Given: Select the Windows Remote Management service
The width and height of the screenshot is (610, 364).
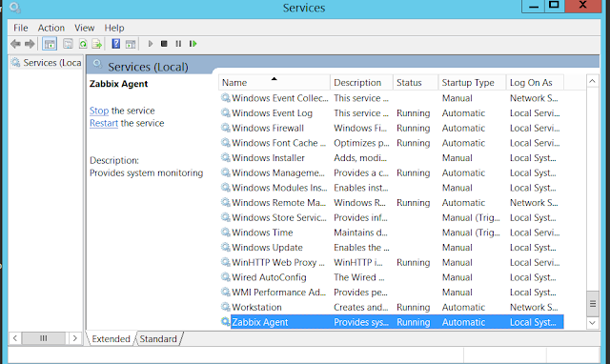Looking at the screenshot, I should [391, 203].
